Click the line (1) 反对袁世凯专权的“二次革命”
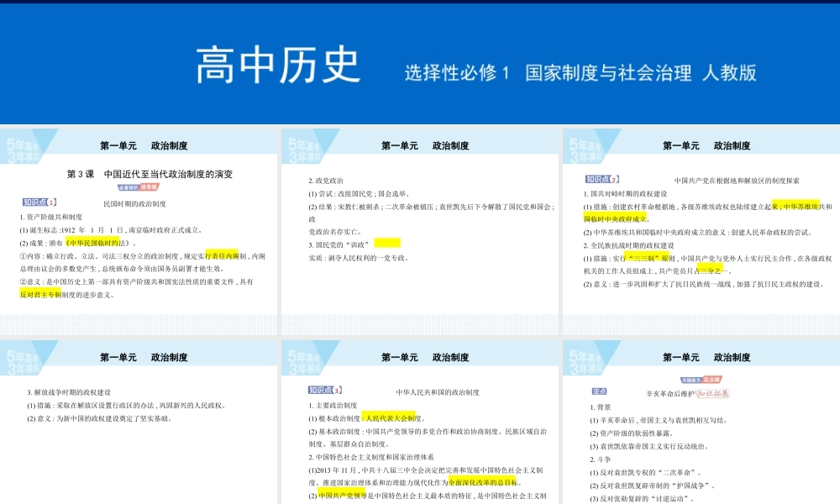 pyautogui.click(x=645, y=473)
